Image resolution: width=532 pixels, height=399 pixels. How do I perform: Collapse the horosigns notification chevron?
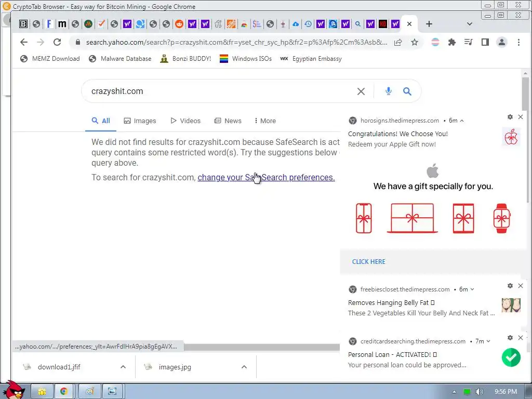pyautogui.click(x=462, y=121)
